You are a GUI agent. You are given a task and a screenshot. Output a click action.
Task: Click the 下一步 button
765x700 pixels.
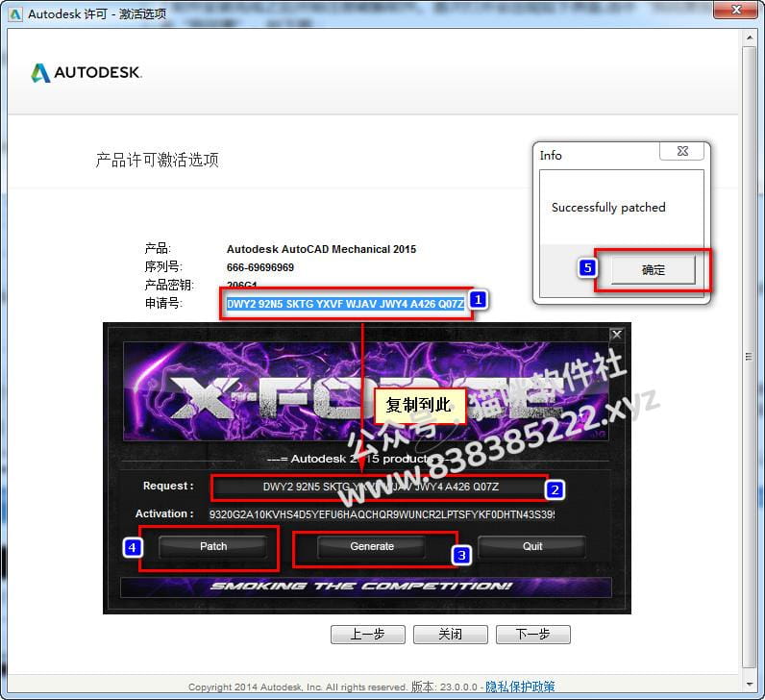[x=532, y=634]
